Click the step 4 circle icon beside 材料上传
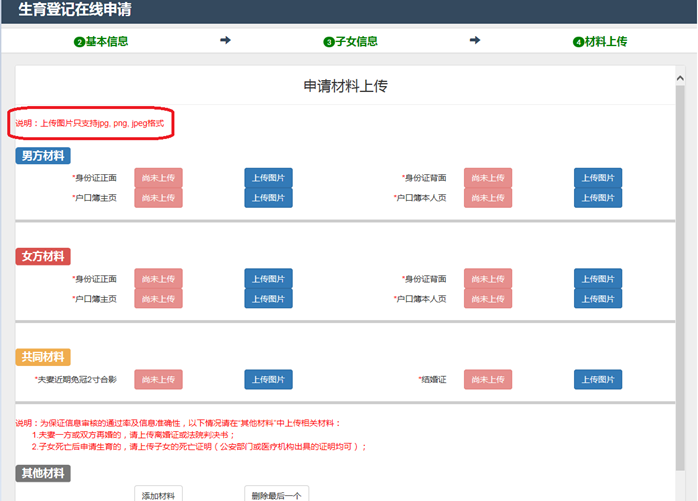The width and height of the screenshot is (698, 501). pyautogui.click(x=578, y=42)
